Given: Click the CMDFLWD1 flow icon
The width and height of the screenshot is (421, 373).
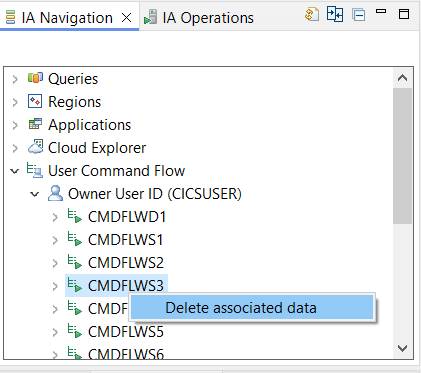Looking at the screenshot, I should click(75, 216).
